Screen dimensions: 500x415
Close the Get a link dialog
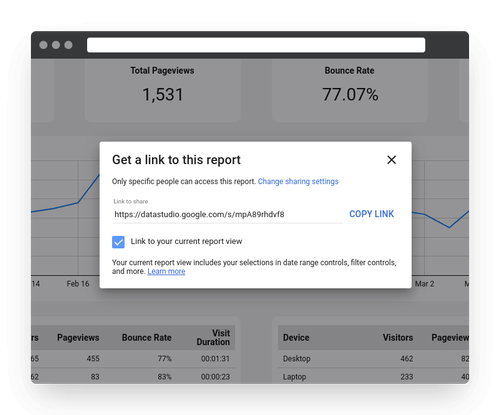(391, 160)
